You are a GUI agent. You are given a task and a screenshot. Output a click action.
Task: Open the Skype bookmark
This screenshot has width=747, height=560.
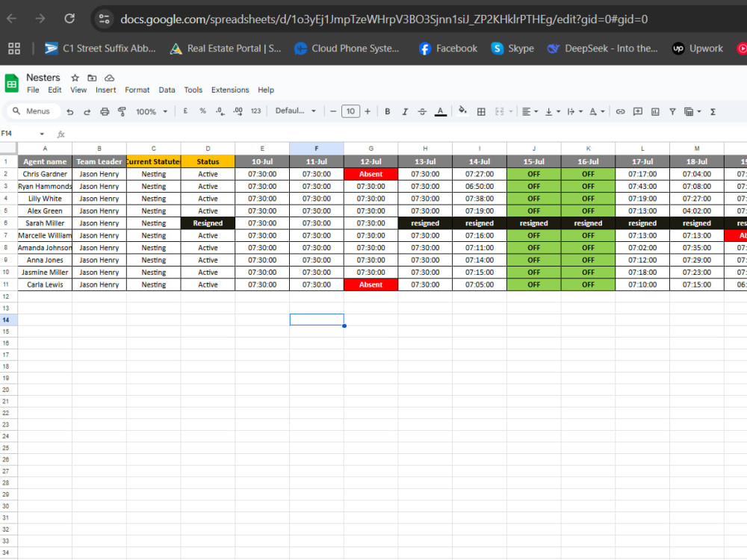click(512, 48)
